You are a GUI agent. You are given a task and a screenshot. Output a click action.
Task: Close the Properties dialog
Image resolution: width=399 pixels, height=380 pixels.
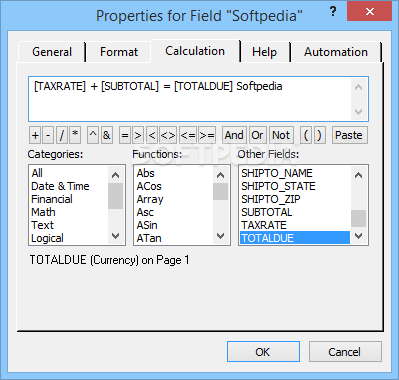[x=369, y=11]
